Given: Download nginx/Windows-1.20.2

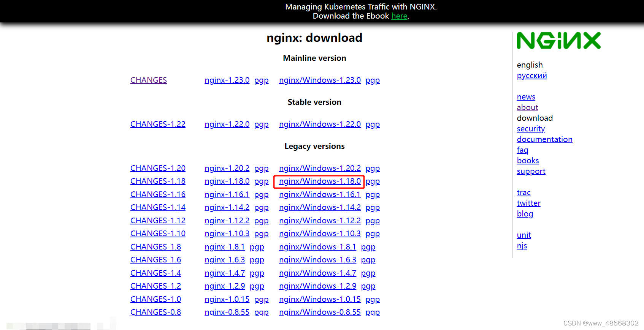Looking at the screenshot, I should coord(320,168).
